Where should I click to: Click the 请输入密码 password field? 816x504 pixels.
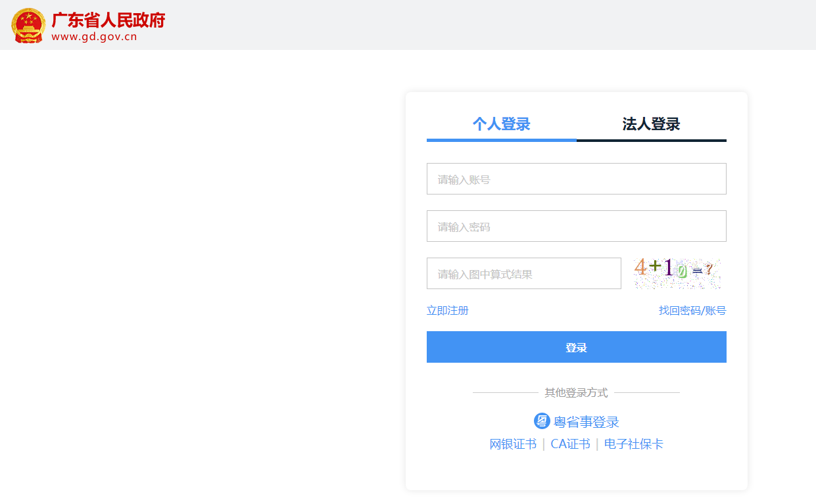(576, 225)
